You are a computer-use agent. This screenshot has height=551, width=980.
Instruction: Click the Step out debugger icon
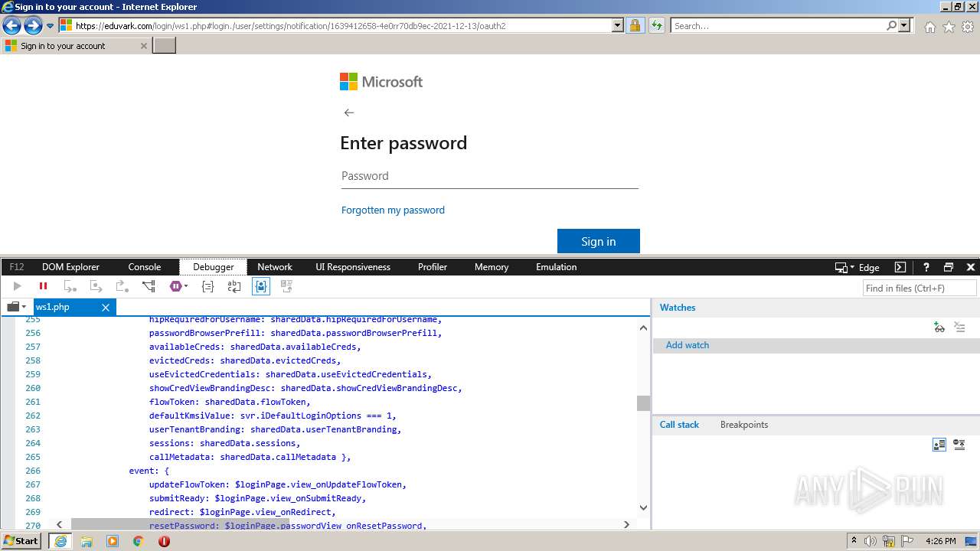pos(122,286)
